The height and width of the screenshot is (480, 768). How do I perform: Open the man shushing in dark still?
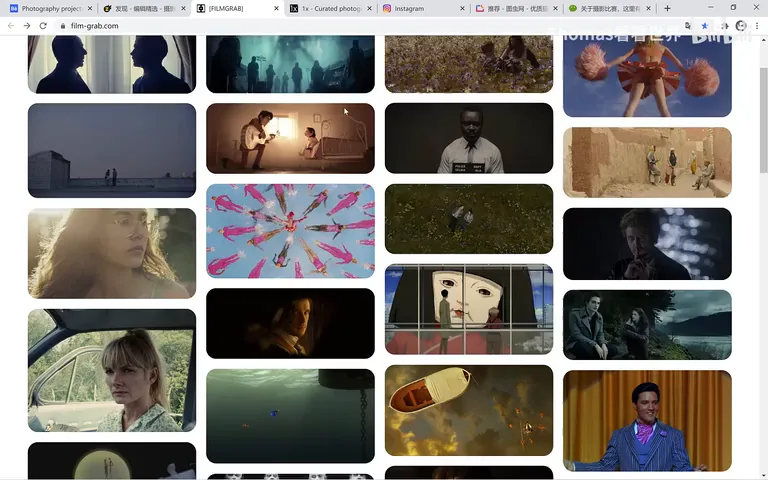[x=647, y=244]
